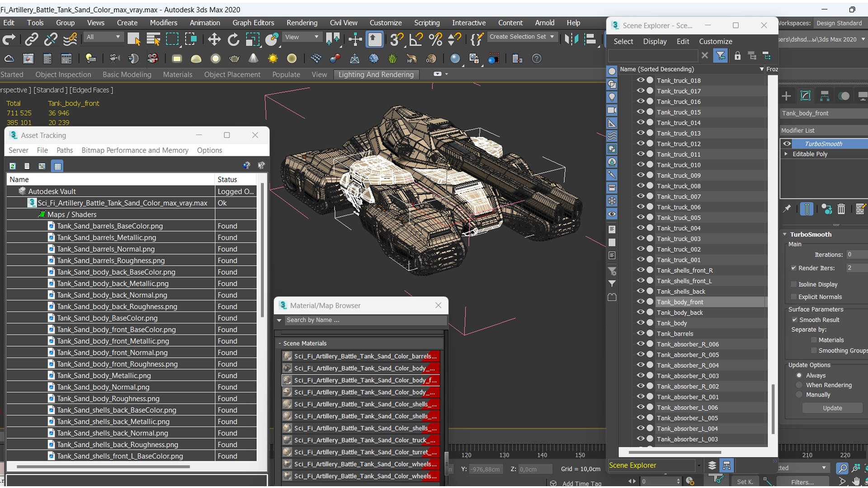This screenshot has width=868, height=488.
Task: Click the help question-mark toolbar icon
Action: 537,59
